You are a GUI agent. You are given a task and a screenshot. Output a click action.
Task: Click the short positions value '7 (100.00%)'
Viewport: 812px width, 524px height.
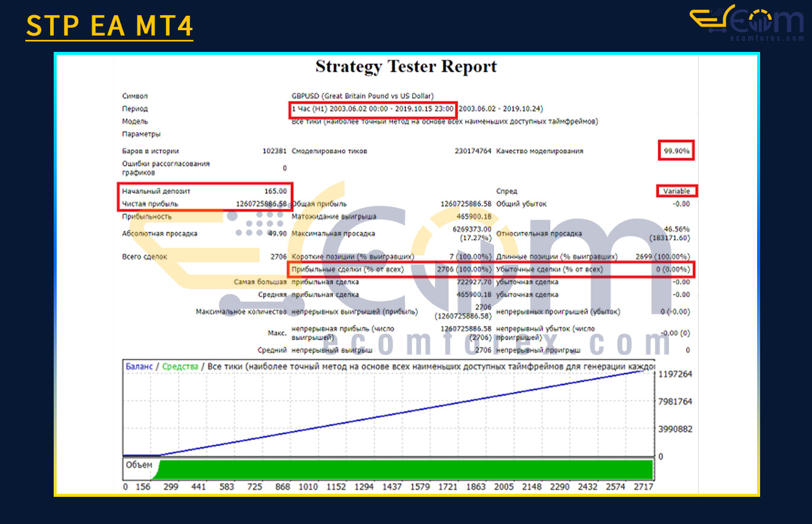pos(471,257)
